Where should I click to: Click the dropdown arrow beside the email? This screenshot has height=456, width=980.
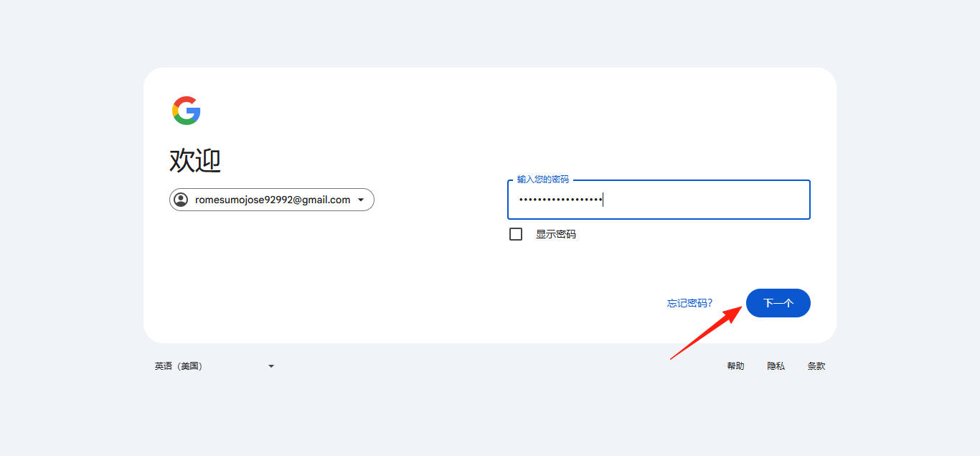coord(362,200)
